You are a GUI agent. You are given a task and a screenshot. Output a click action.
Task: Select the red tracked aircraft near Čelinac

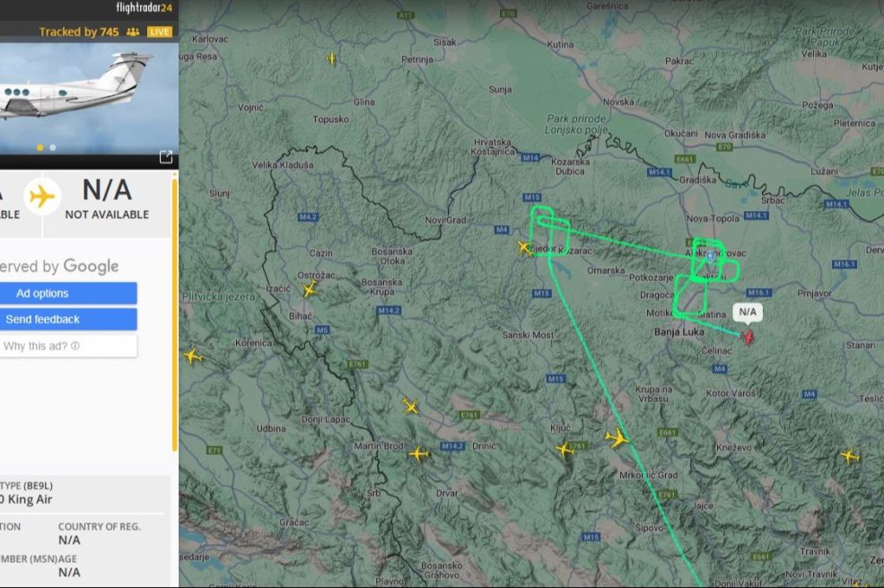pos(748,338)
